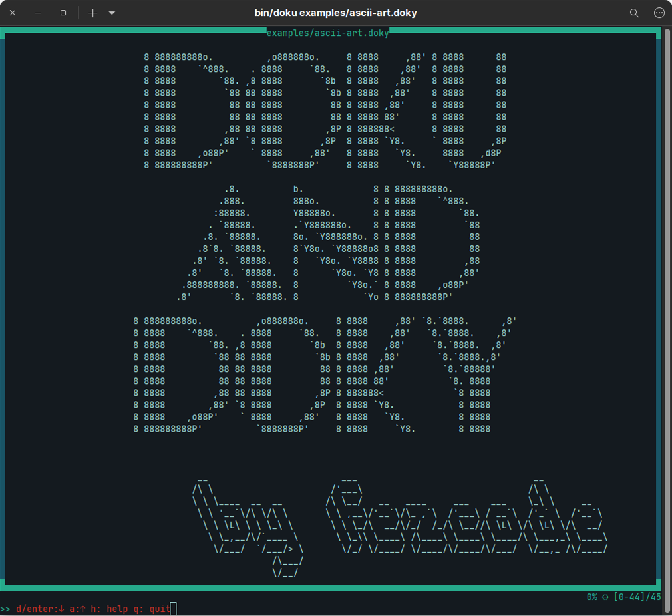Open the three-dot terminal menu icon
672x616 pixels.
[x=659, y=13]
